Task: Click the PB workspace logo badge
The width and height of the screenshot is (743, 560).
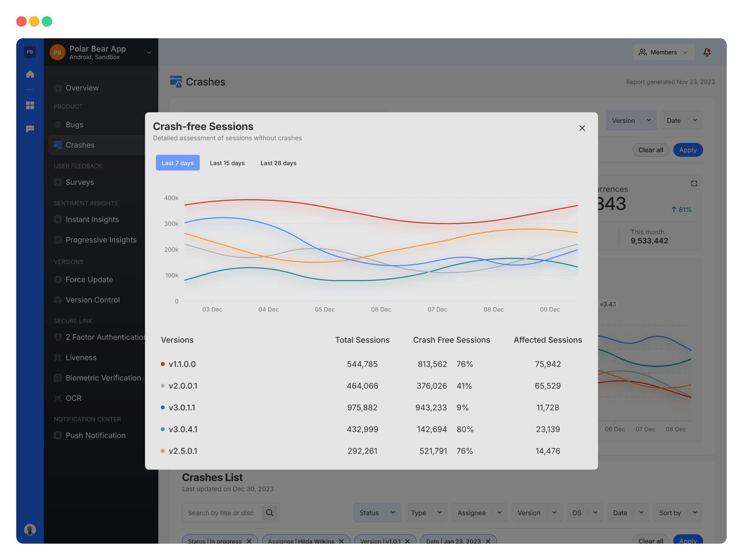Action: click(30, 52)
